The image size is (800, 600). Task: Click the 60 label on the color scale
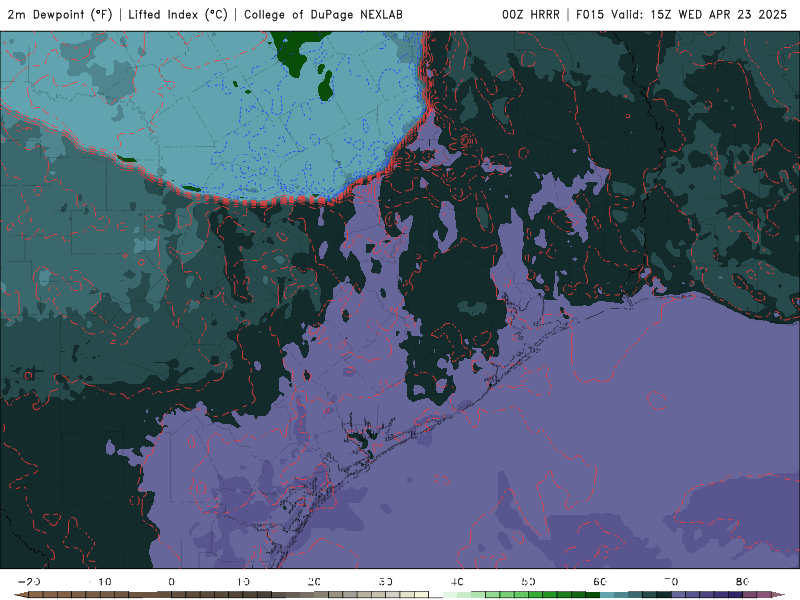click(600, 582)
